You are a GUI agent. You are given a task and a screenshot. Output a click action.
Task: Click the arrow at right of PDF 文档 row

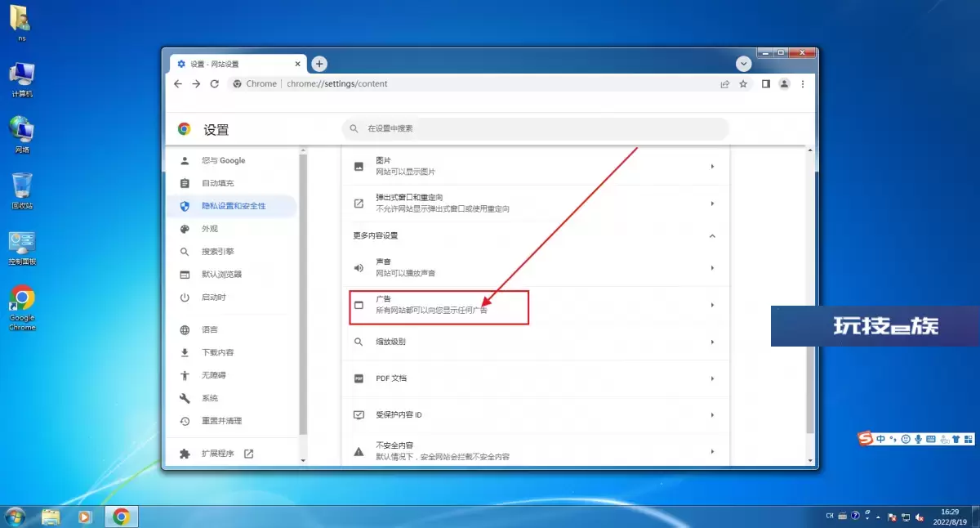pos(712,378)
